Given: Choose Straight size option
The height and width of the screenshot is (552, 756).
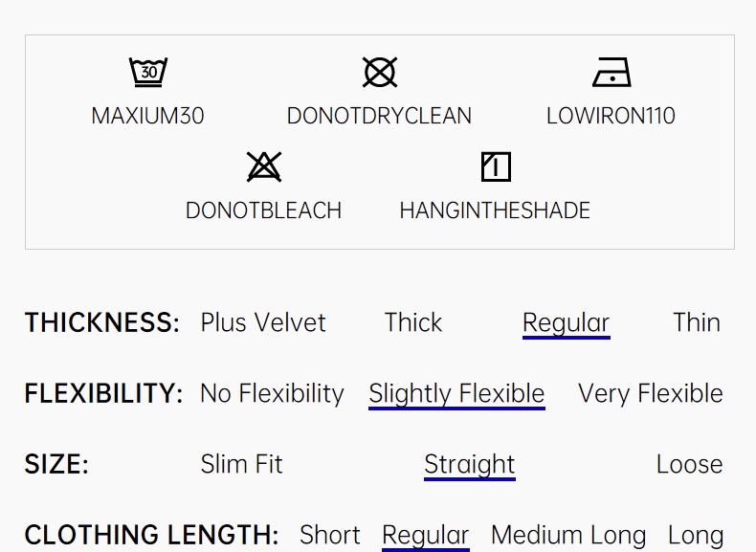Looking at the screenshot, I should click(470, 464).
